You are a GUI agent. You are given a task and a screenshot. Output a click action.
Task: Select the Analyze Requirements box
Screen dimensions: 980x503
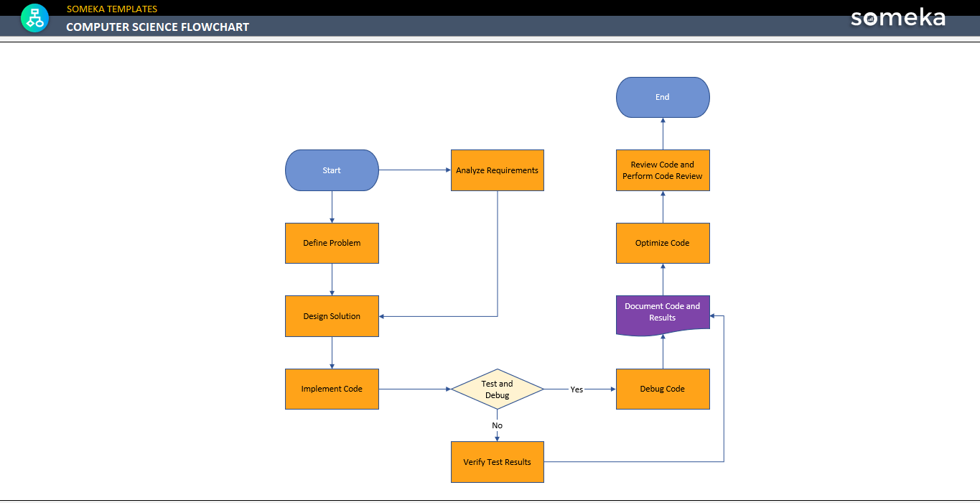[497, 170]
